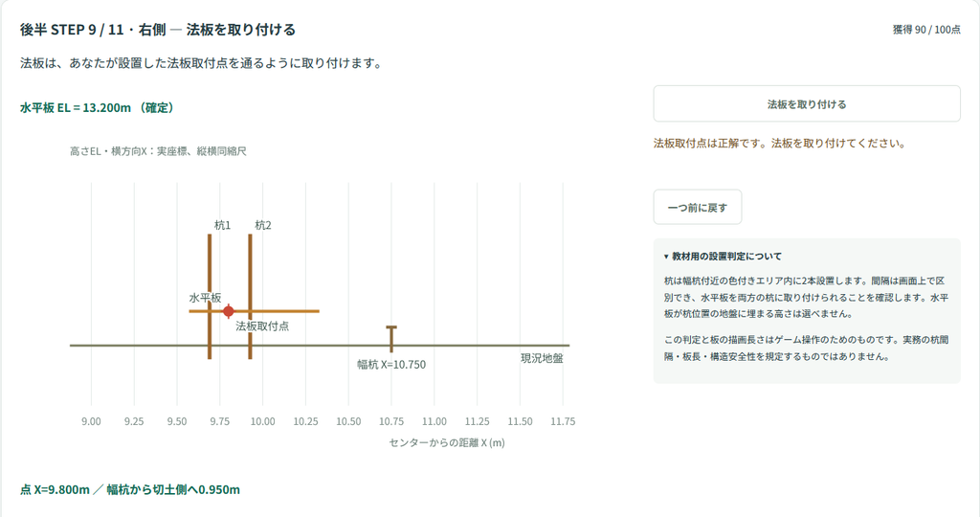Collapse the 教材用の設置判定について section
The width and height of the screenshot is (980, 517).
[x=723, y=257]
